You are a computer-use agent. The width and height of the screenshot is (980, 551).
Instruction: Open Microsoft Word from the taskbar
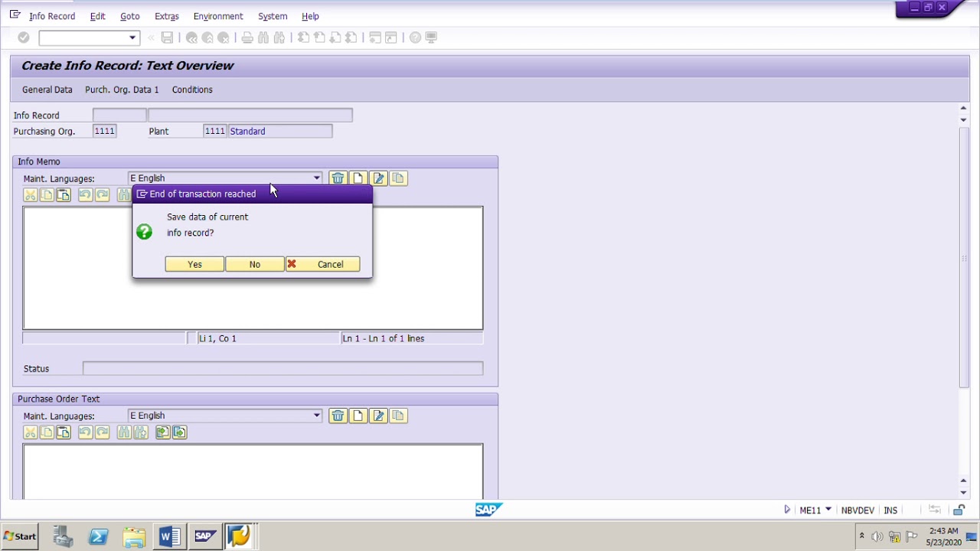tap(169, 536)
